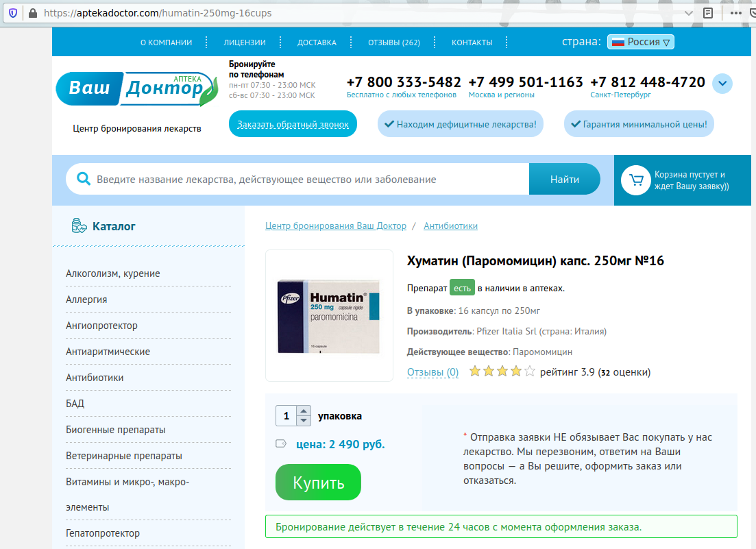This screenshot has width=756, height=549.
Task: Click Корзина пустует cart text
Action: tap(692, 180)
